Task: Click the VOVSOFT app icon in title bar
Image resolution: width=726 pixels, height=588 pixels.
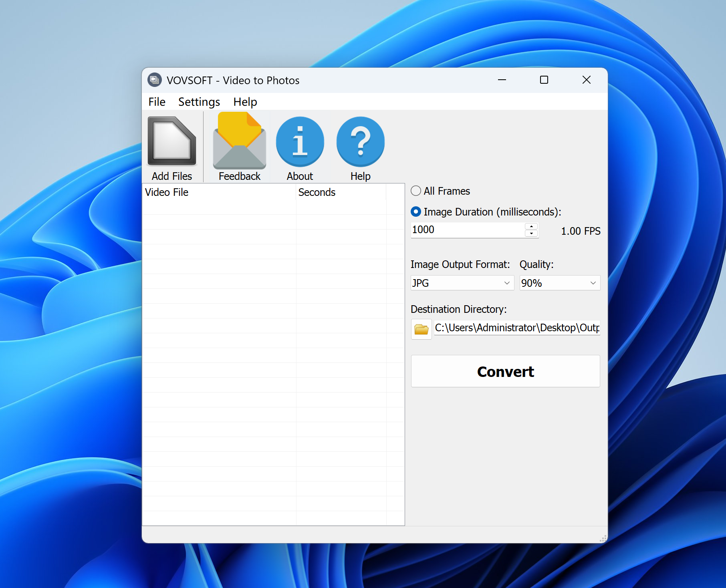Action: 154,80
